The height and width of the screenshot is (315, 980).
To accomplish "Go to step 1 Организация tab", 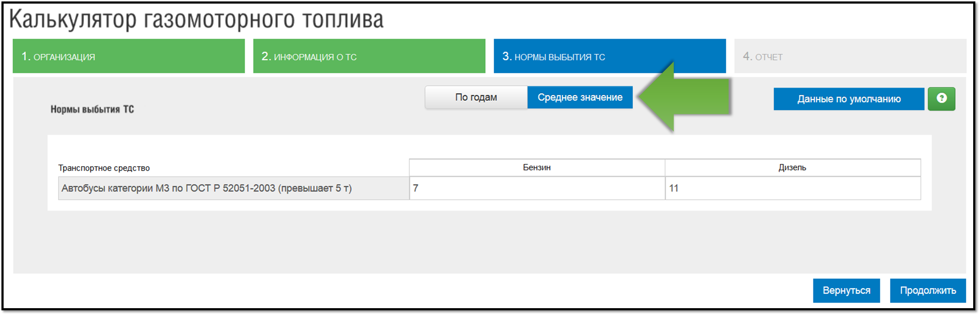I will click(129, 56).
